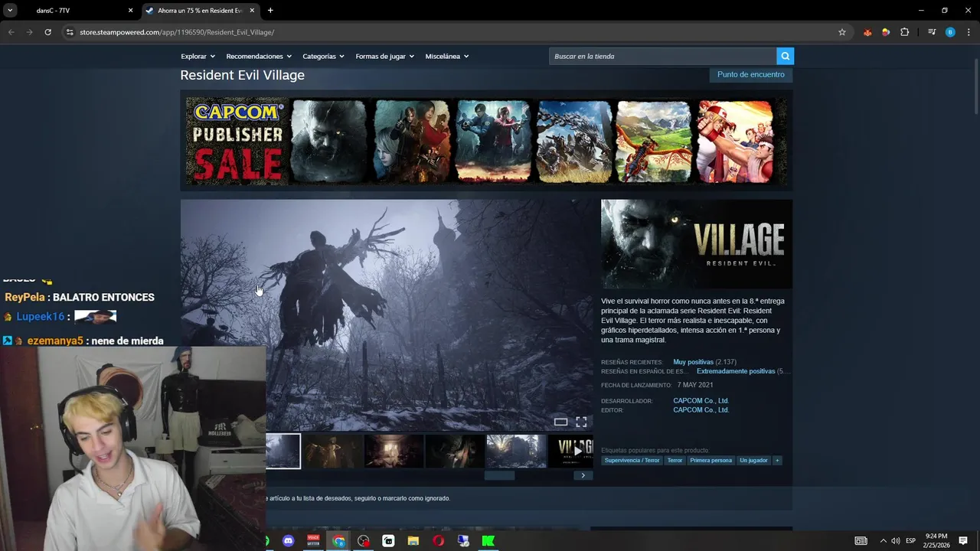Open developer CAPCOM Co., Ltd. link
The height and width of the screenshot is (551, 980).
[701, 400]
